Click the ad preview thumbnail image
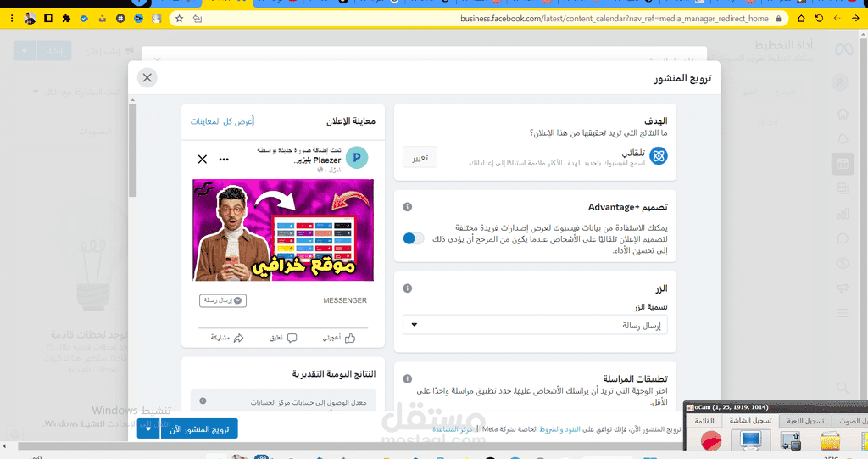Viewport: 868px width, 459px height. click(x=283, y=229)
